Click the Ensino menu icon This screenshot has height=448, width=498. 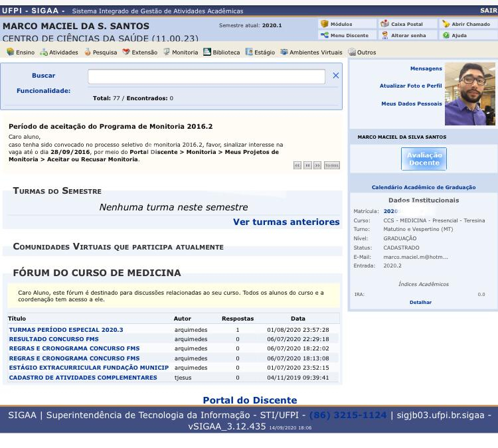(11, 52)
